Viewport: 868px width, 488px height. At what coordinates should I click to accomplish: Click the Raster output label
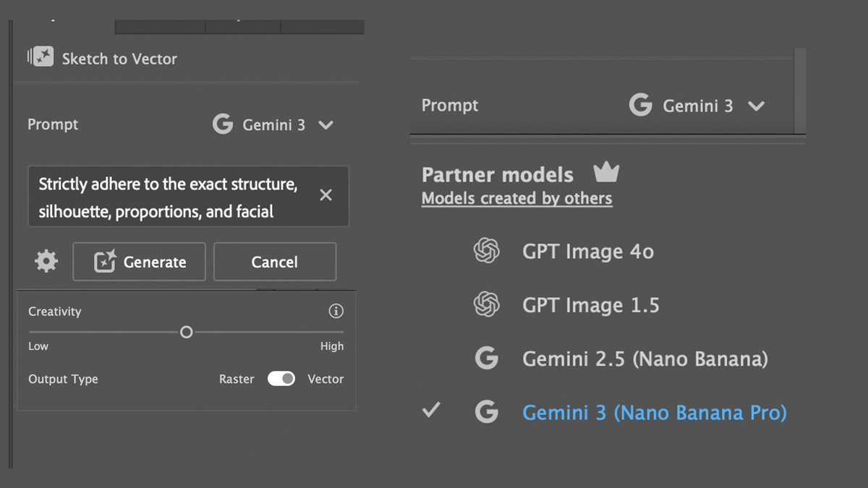pos(237,379)
